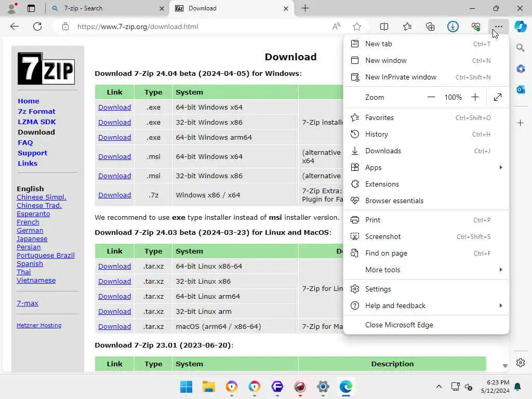Switch language to German
Image resolution: width=532 pixels, height=399 pixels.
30,230
